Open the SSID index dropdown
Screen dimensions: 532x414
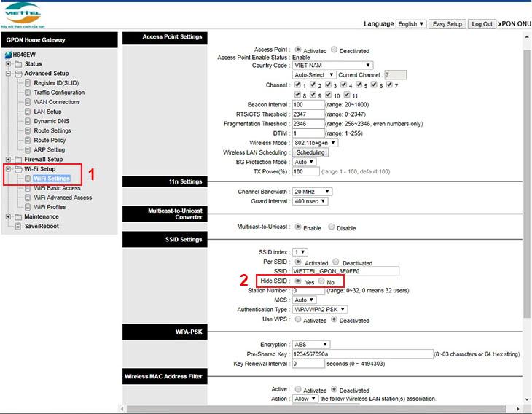point(300,252)
